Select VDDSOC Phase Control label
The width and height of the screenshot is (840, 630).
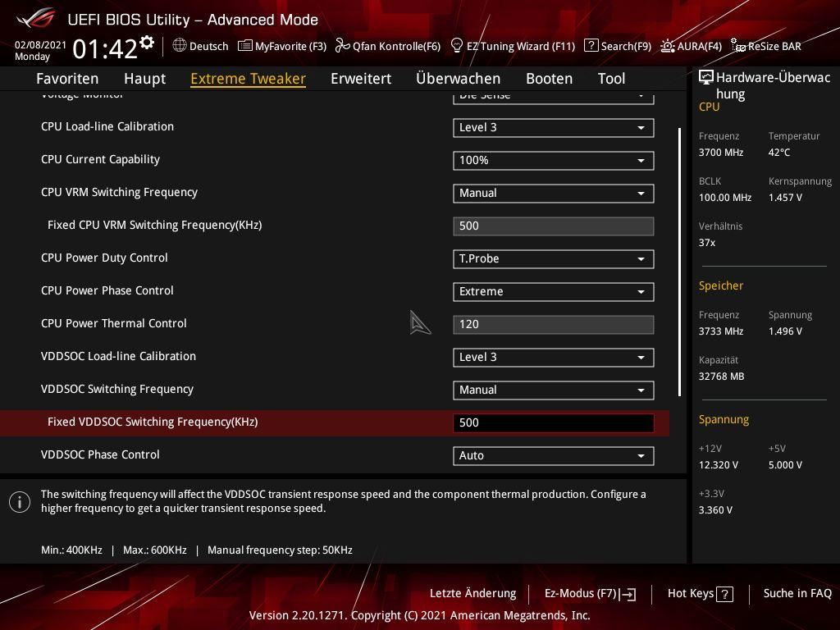point(100,454)
